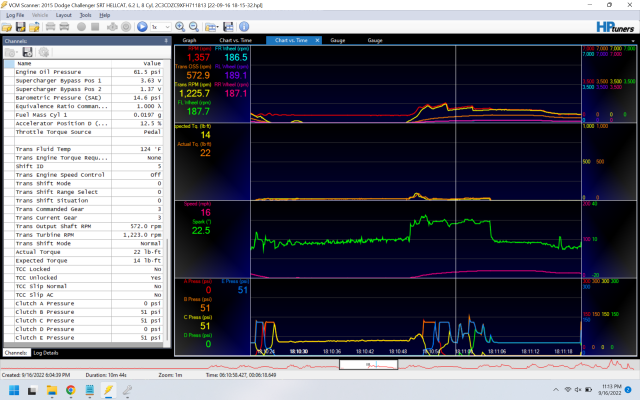The image size is (640, 400).
Task: Select the Fuel Mass Cyl 1 row
Action: click(83, 115)
